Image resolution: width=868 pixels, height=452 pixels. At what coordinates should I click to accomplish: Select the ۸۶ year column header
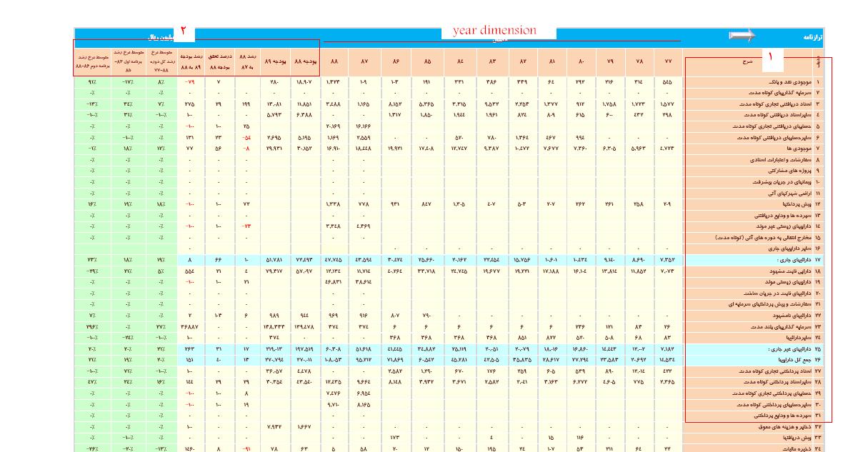(x=395, y=62)
